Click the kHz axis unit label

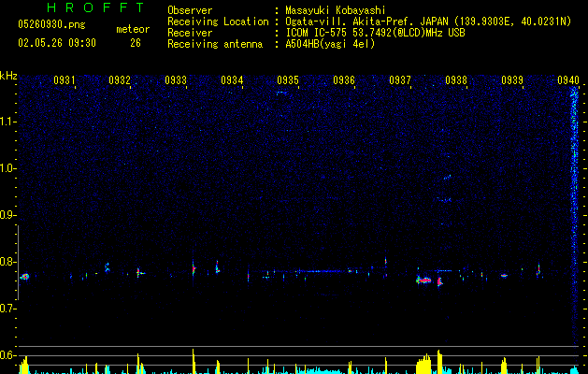(x=8, y=76)
